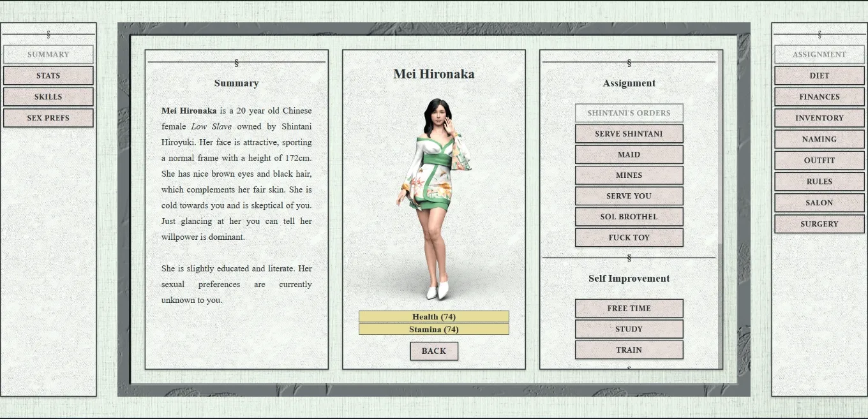Viewport: 868px width, 419px height.
Task: Assign SERVE SHINTANI task
Action: click(629, 133)
